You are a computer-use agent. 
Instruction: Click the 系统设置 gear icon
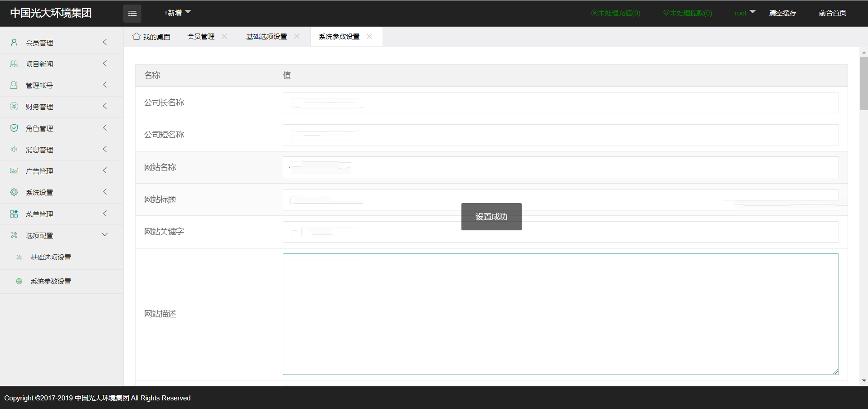coord(14,192)
